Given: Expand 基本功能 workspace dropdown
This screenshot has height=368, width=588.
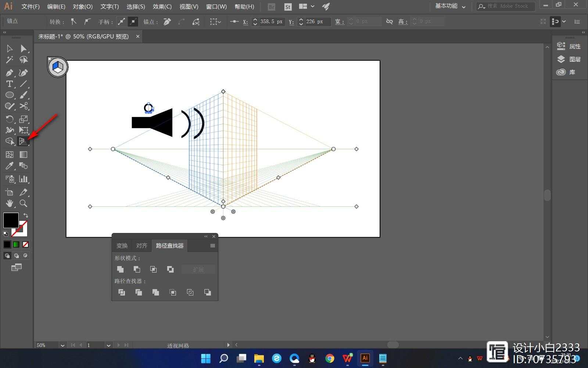Looking at the screenshot, I should pos(464,7).
